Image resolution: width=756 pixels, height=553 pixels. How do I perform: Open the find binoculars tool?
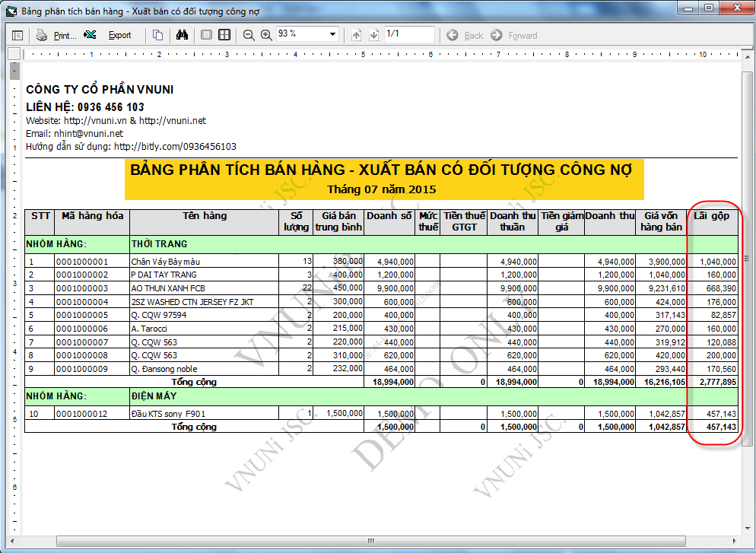182,35
